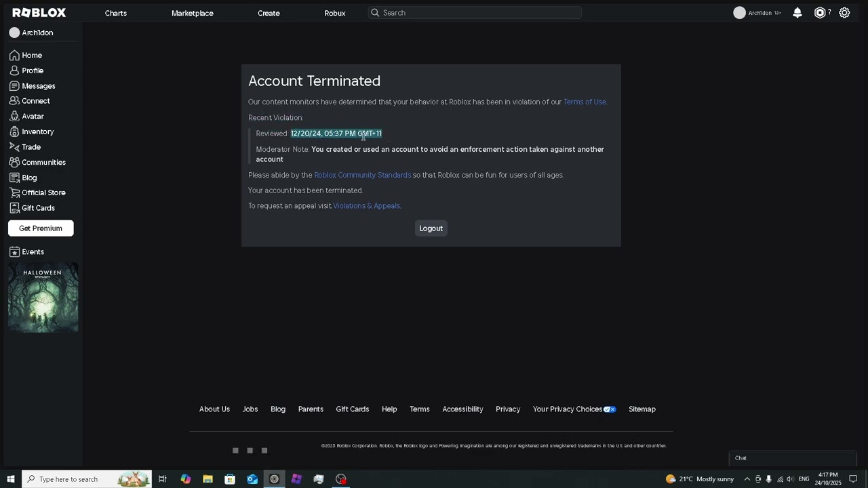Screen dimensions: 868x488
Task: Open Official Store in the sidebar
Action: pos(37,192)
